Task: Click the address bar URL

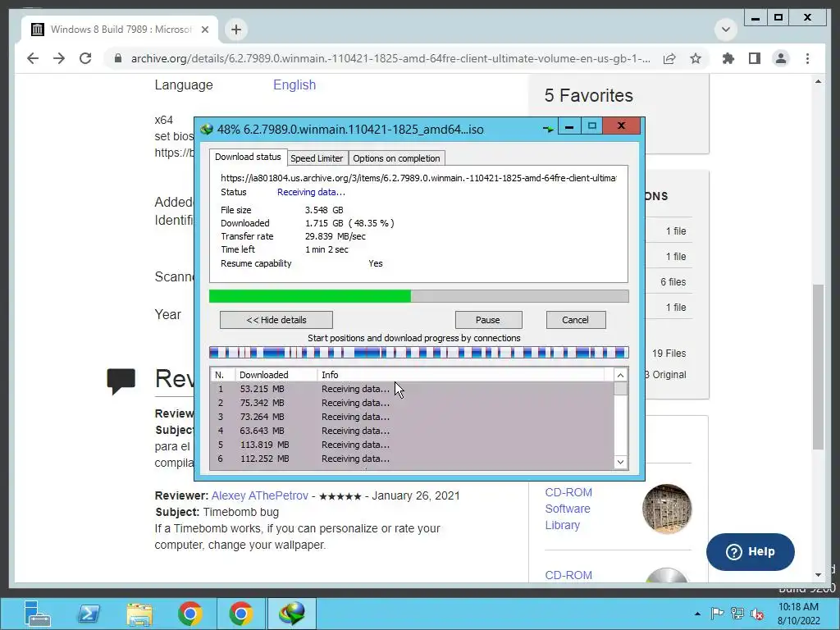Action: point(390,58)
